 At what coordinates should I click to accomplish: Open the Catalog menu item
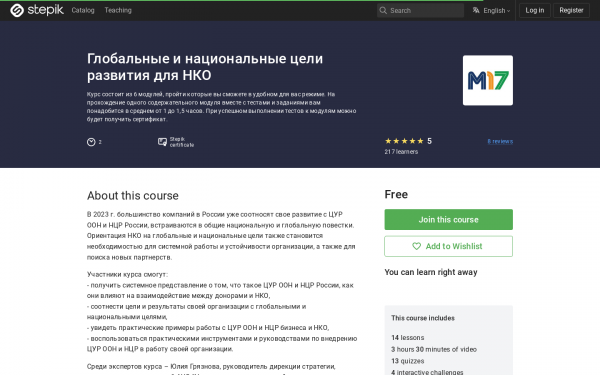click(83, 10)
